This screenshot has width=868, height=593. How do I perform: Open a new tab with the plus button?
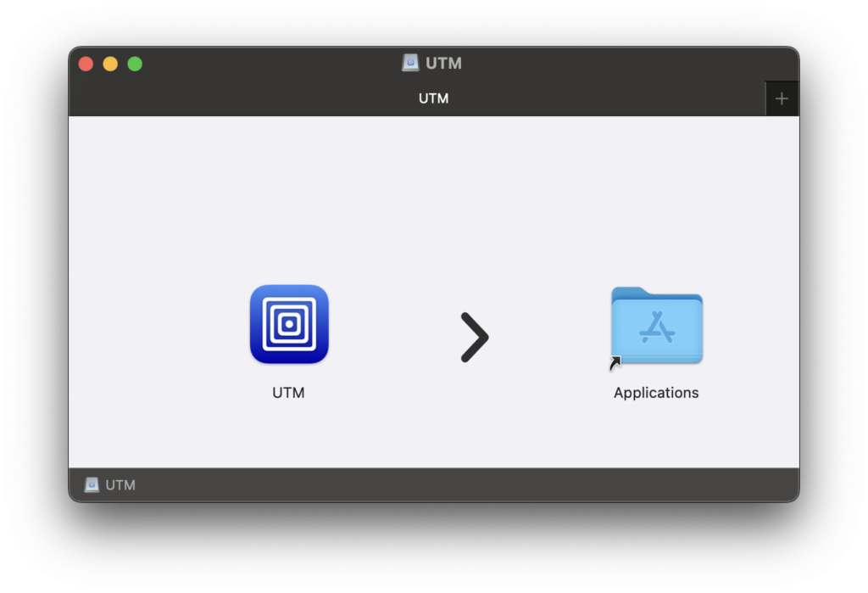click(x=782, y=98)
